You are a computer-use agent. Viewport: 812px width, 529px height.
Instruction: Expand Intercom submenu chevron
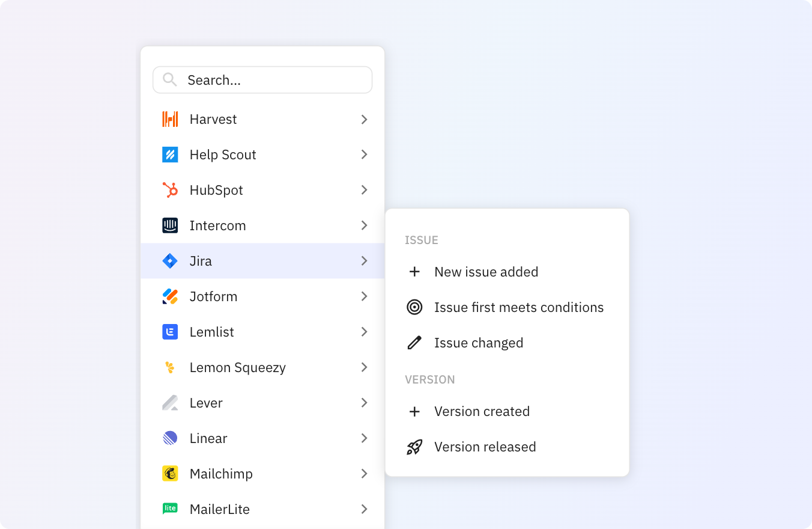point(364,225)
